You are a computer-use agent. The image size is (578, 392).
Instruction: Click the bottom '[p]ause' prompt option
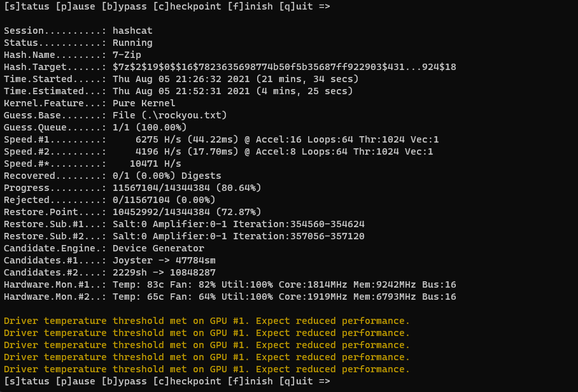(75, 381)
